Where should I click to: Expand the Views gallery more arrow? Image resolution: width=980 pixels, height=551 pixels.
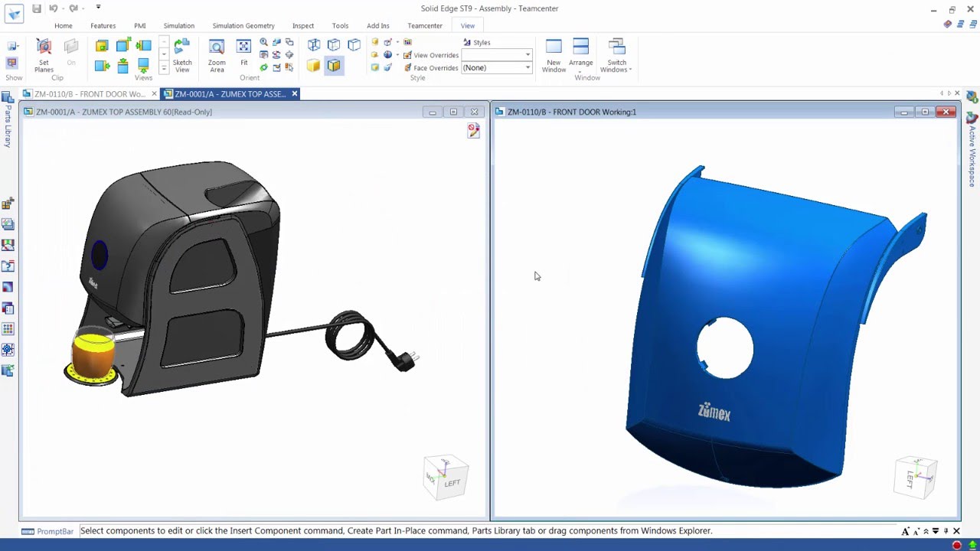coord(164,68)
